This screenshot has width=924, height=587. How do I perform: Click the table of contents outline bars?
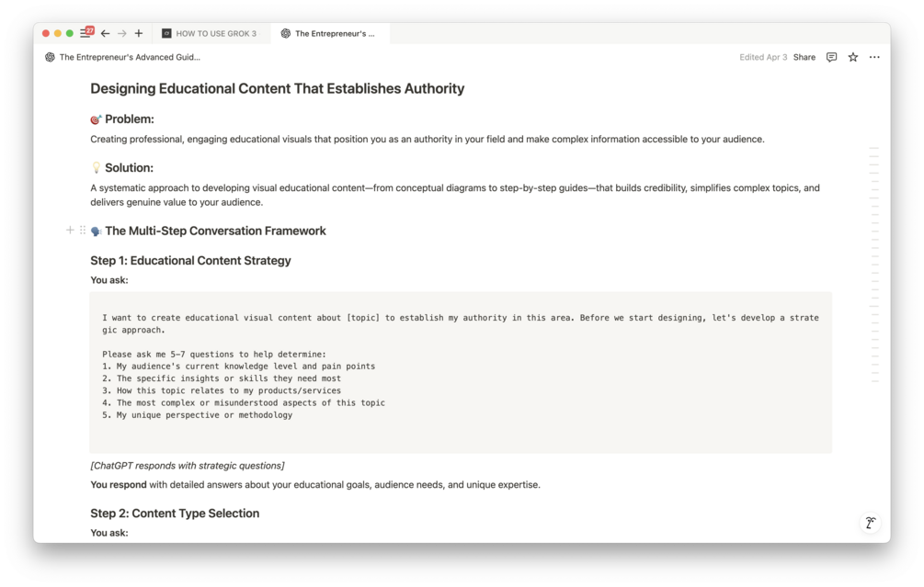click(874, 265)
